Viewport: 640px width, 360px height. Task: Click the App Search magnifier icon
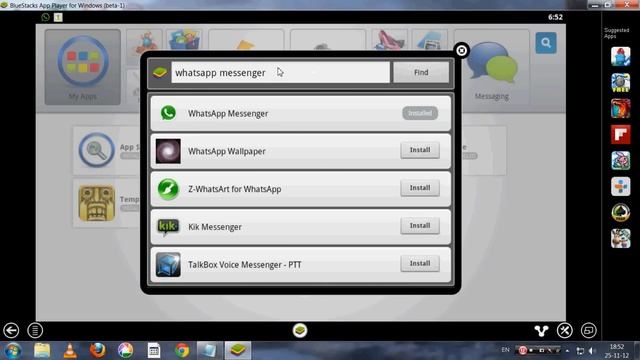click(x=97, y=150)
